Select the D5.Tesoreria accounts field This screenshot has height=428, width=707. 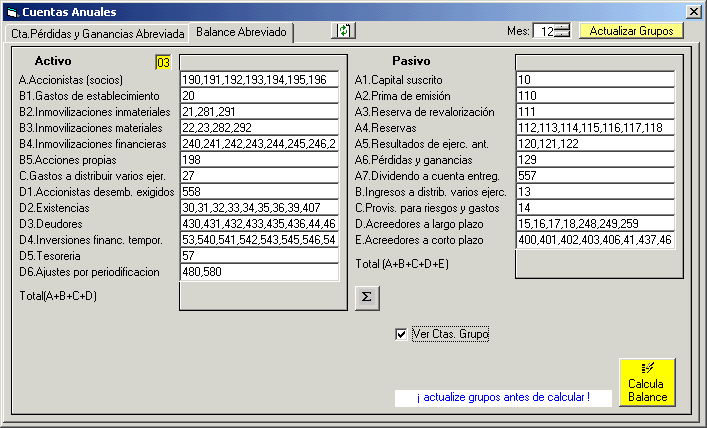tap(260, 256)
